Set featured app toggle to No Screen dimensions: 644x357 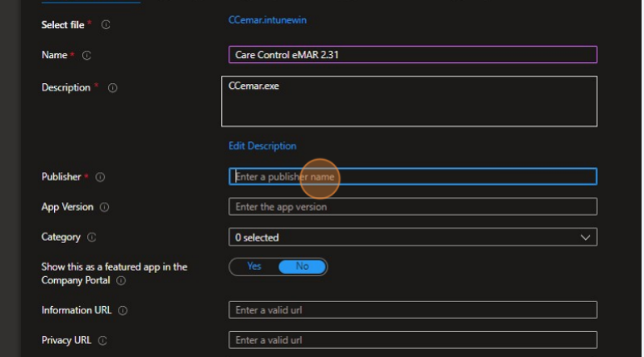click(x=302, y=267)
